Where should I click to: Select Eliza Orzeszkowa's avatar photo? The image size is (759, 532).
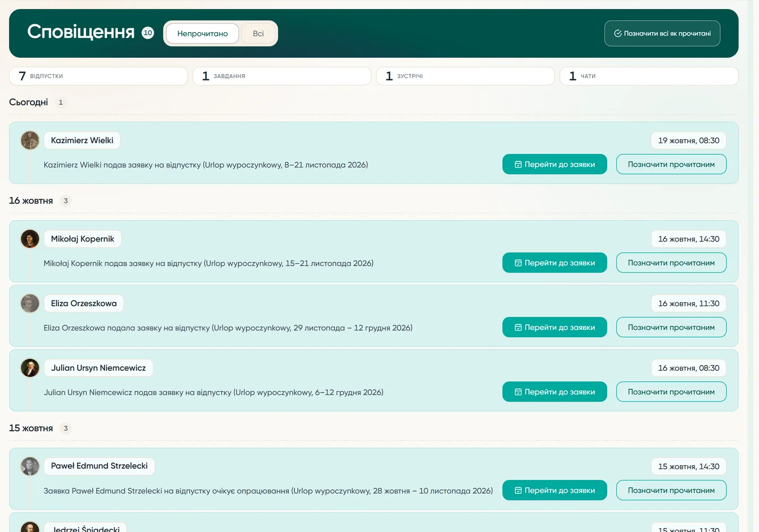tap(30, 303)
